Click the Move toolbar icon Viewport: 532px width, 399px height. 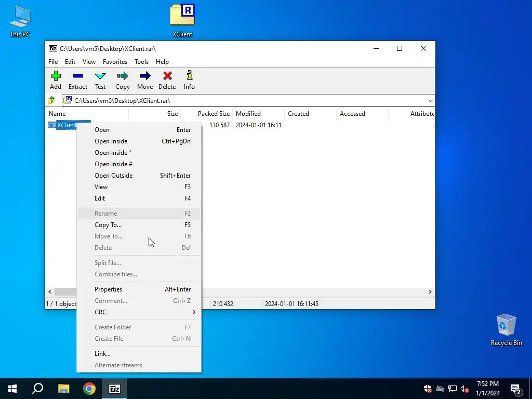[x=145, y=80]
